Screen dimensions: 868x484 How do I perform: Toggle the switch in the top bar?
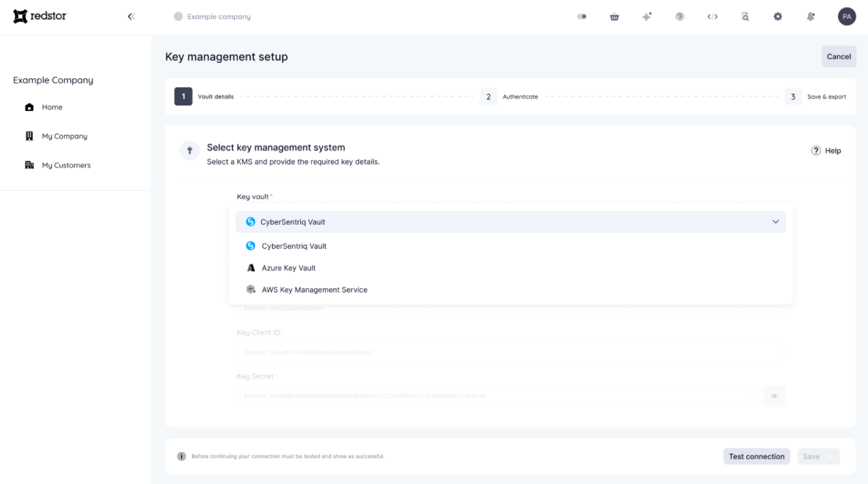coord(582,17)
